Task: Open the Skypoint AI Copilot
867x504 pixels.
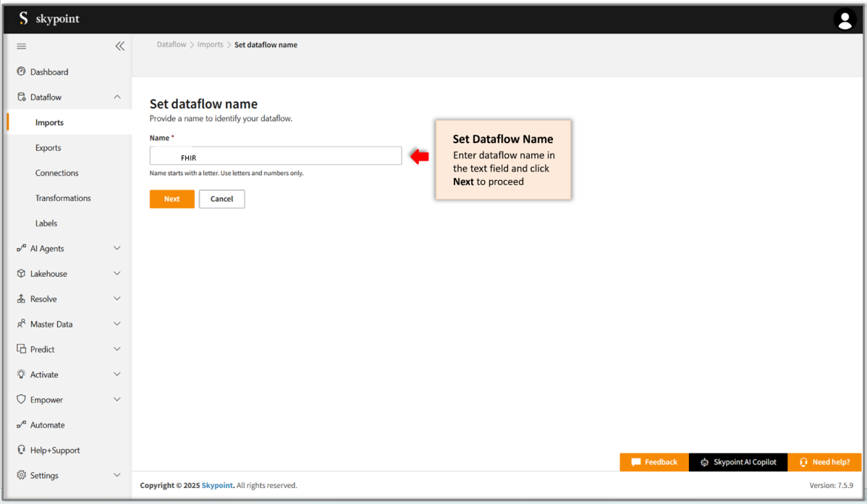Action: click(x=737, y=462)
